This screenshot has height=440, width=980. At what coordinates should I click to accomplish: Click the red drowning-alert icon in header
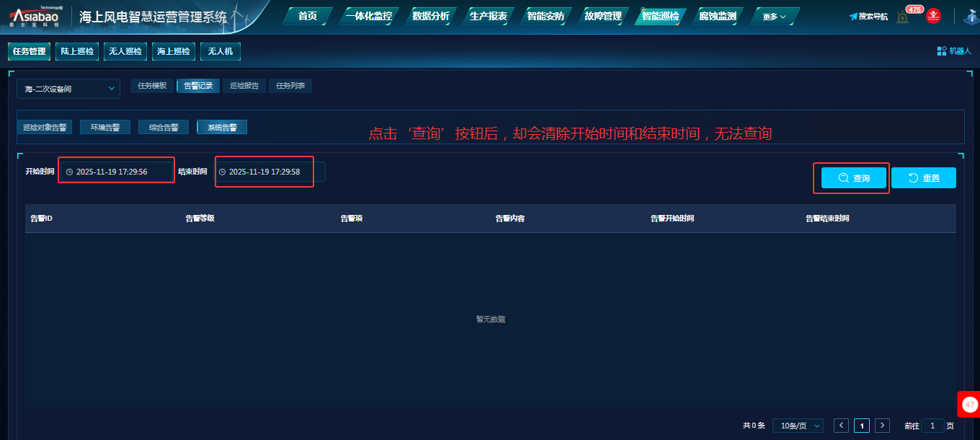[x=933, y=16]
